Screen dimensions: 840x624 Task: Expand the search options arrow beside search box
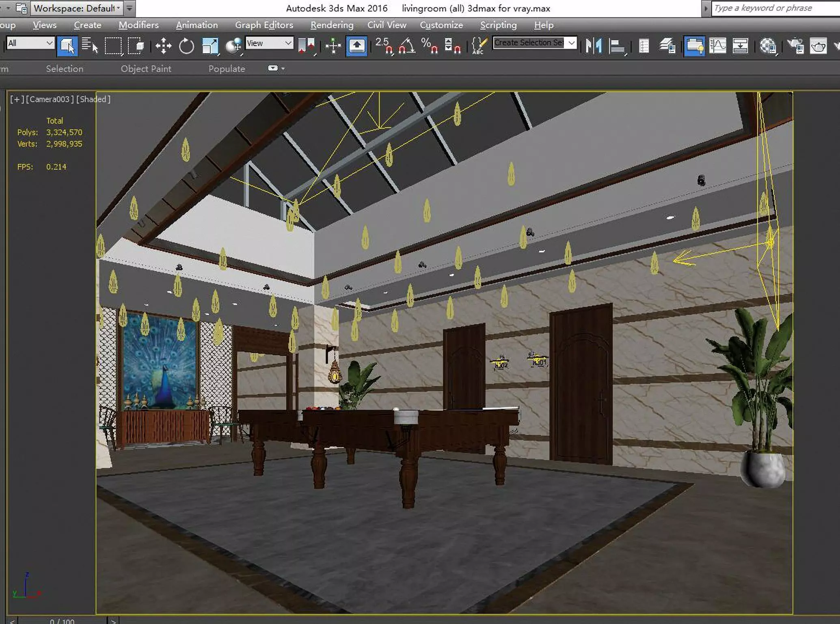706,8
